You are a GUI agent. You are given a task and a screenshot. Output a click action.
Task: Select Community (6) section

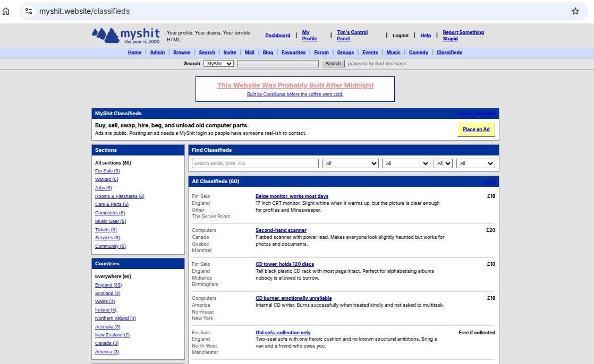pyautogui.click(x=110, y=246)
